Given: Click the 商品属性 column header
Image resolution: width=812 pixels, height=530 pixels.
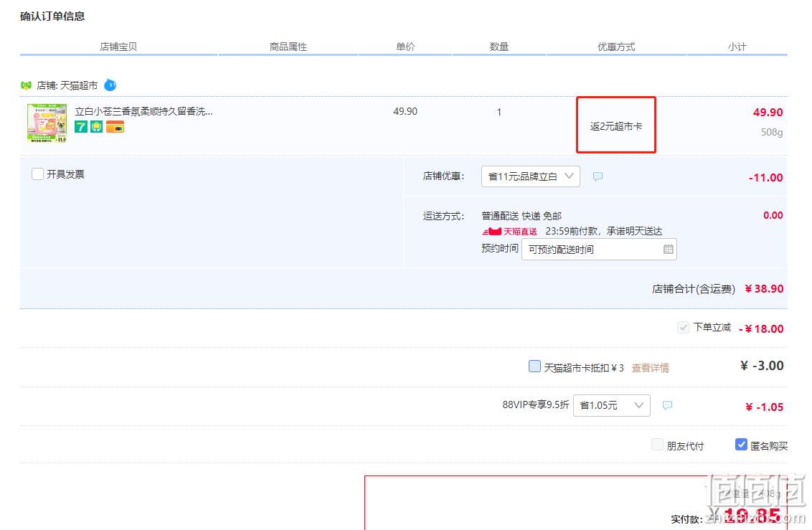Looking at the screenshot, I should click(x=288, y=47).
